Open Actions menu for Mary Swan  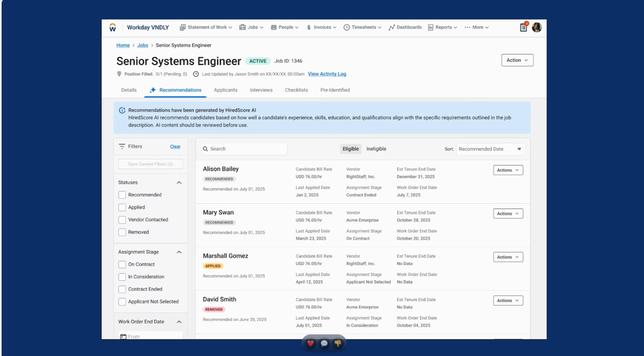[x=508, y=214]
